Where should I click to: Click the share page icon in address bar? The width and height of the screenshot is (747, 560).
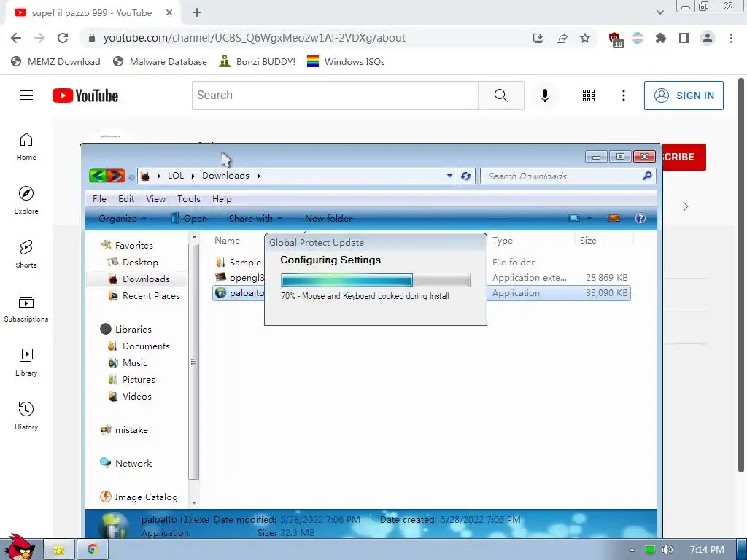562,38
